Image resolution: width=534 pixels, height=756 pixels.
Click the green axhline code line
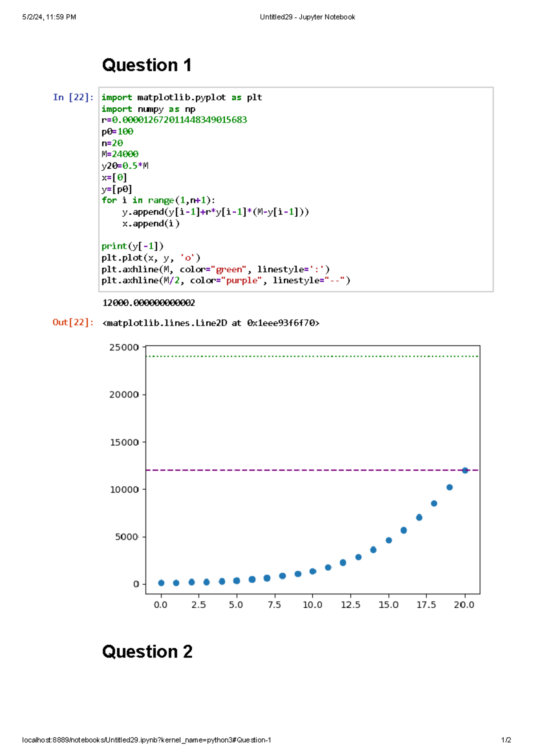tap(215, 269)
